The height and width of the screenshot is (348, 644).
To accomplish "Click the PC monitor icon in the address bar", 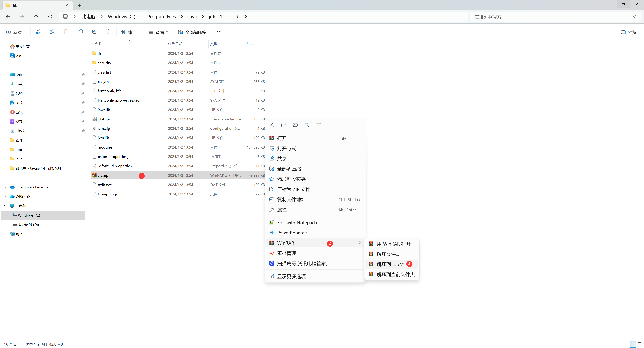I will (65, 16).
